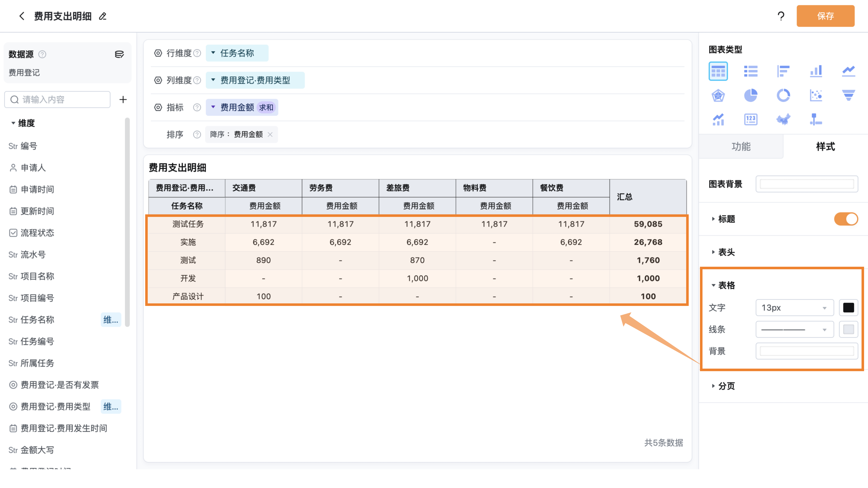
Task: Select the 项目编号 field
Action: pos(31,298)
